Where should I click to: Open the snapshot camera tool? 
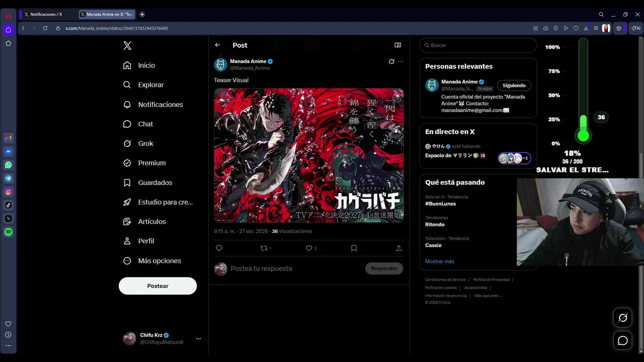click(546, 28)
